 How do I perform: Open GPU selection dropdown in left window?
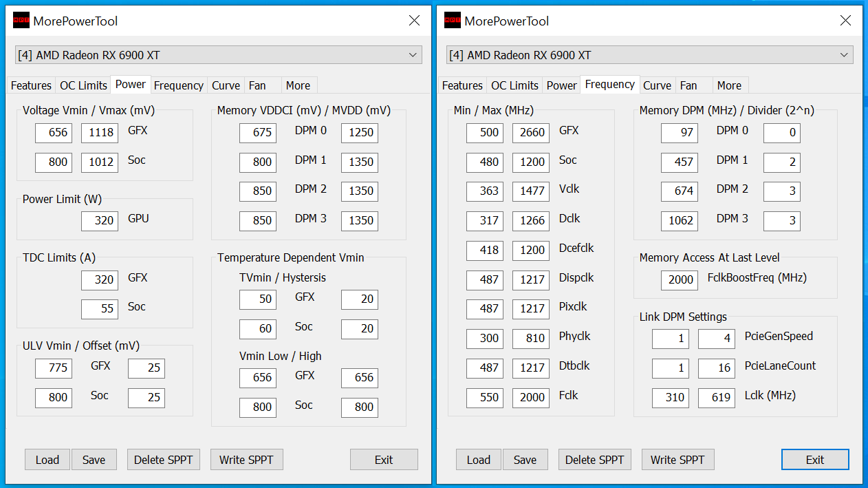pos(219,55)
